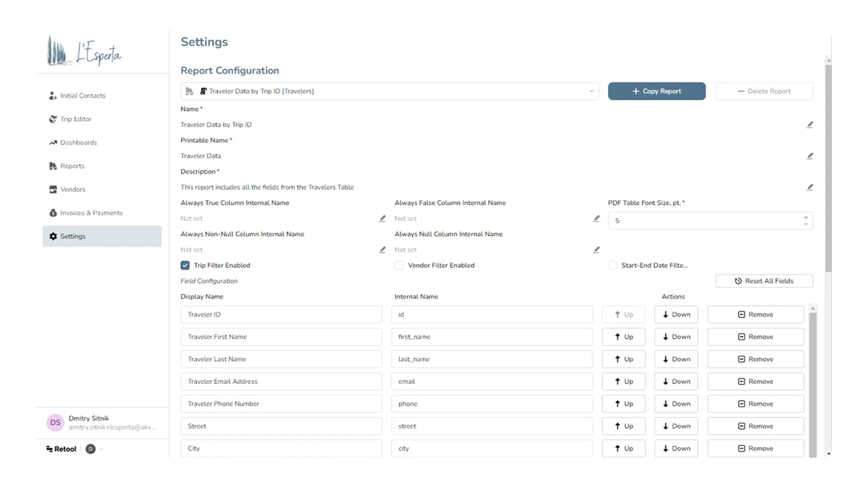Click the Invoices & Payments money-bag icon
The width and height of the screenshot is (868, 488).
53,213
